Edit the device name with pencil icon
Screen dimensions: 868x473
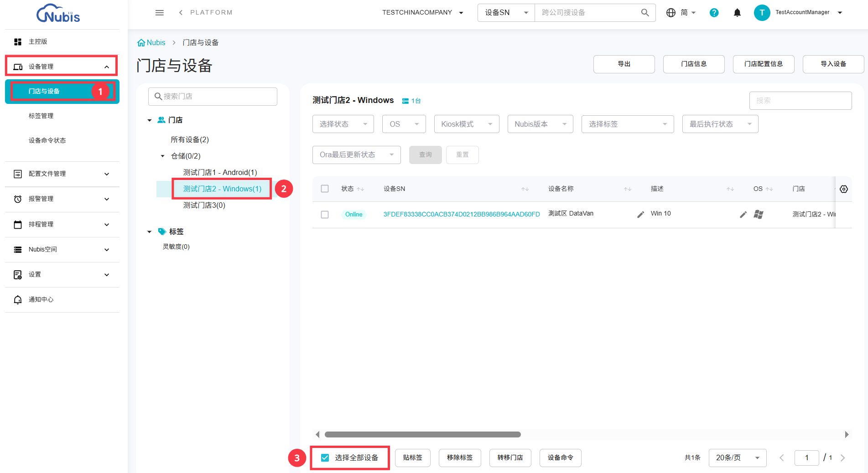click(x=641, y=215)
